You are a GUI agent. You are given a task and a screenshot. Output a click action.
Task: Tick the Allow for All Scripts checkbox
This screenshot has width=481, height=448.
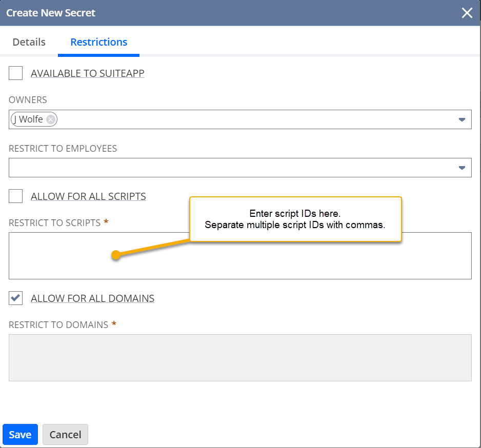(x=16, y=196)
